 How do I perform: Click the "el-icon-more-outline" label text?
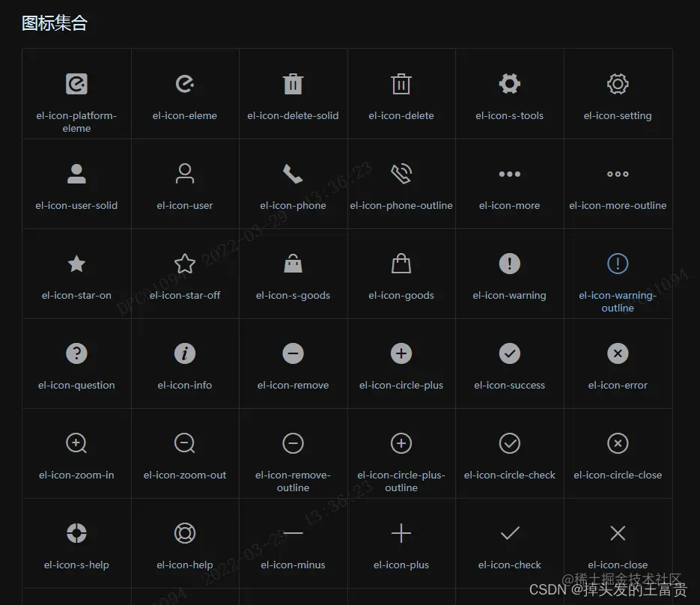coord(618,205)
